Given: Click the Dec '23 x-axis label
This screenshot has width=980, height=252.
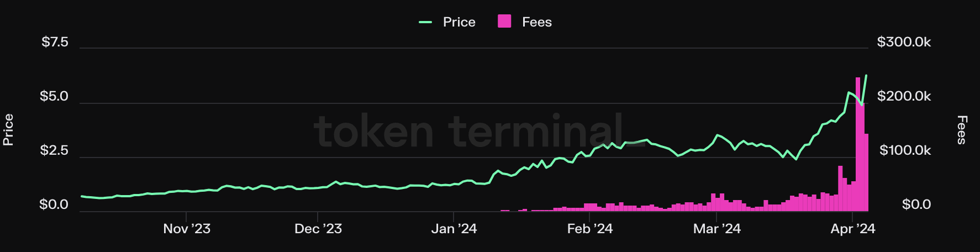Looking at the screenshot, I should point(318,229).
